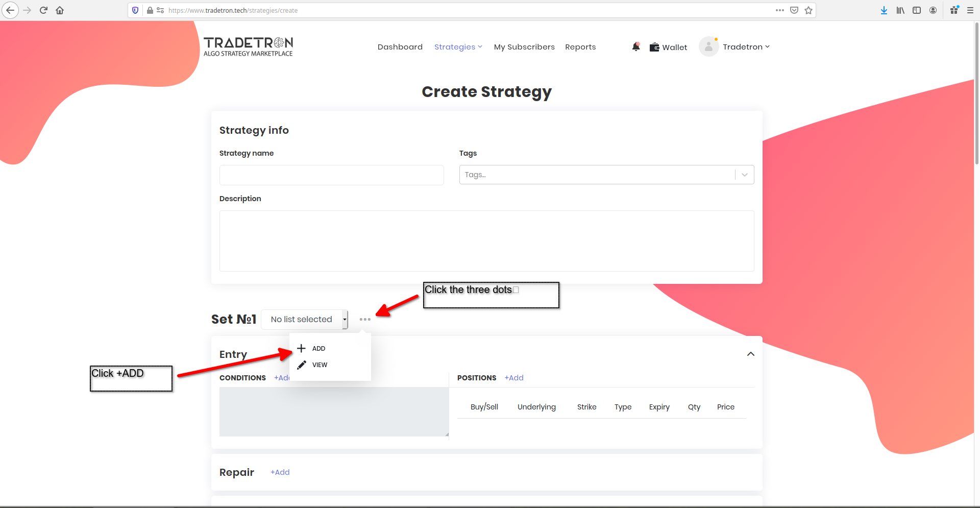980x508 pixels.
Task: Bookmark this page with the star icon
Action: (x=808, y=10)
